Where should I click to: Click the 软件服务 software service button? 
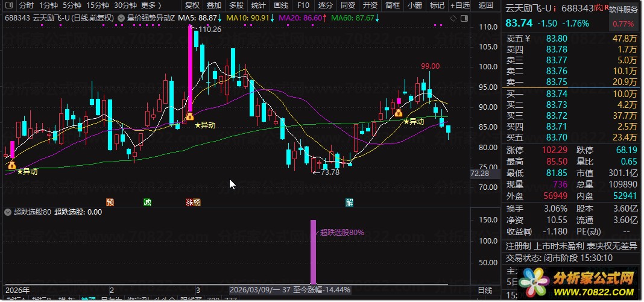coord(623,8)
